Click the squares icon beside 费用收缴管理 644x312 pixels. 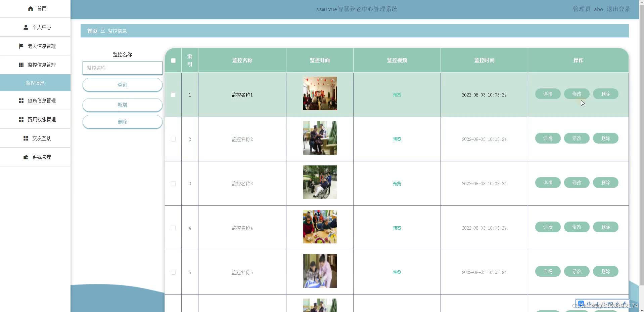21,120
